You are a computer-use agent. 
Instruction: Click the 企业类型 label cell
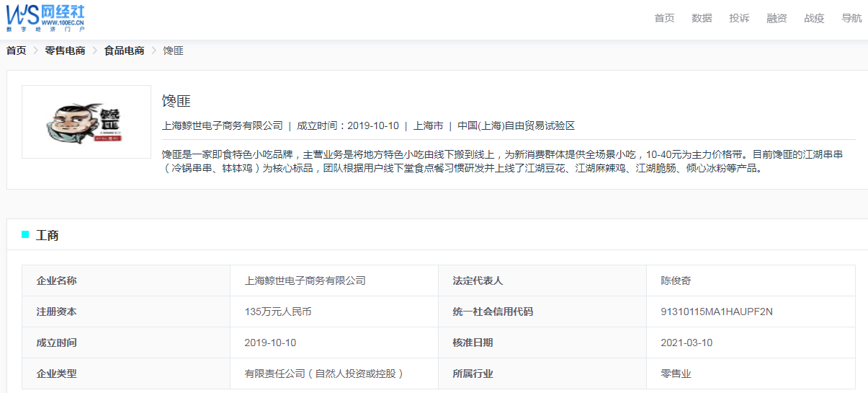pos(125,374)
